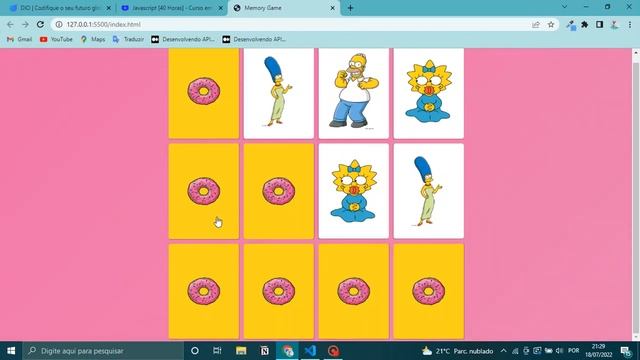The image size is (640, 360).
Task: Go forward in the browser
Action: [x=25, y=24]
